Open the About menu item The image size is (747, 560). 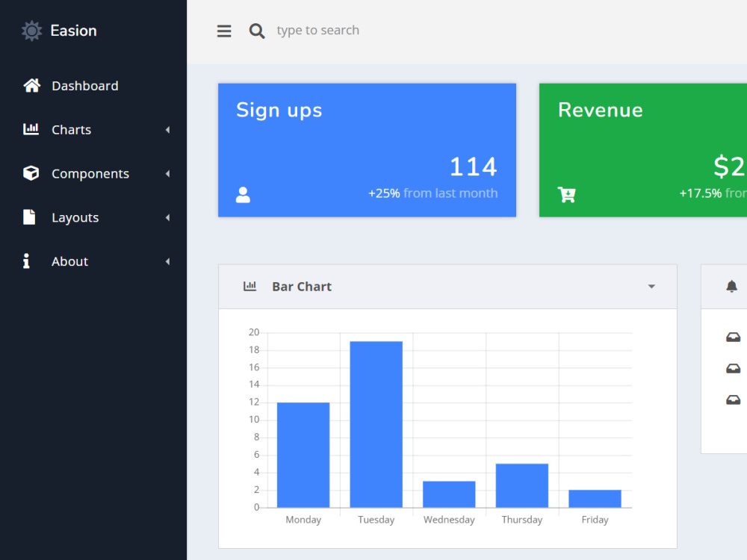point(93,261)
